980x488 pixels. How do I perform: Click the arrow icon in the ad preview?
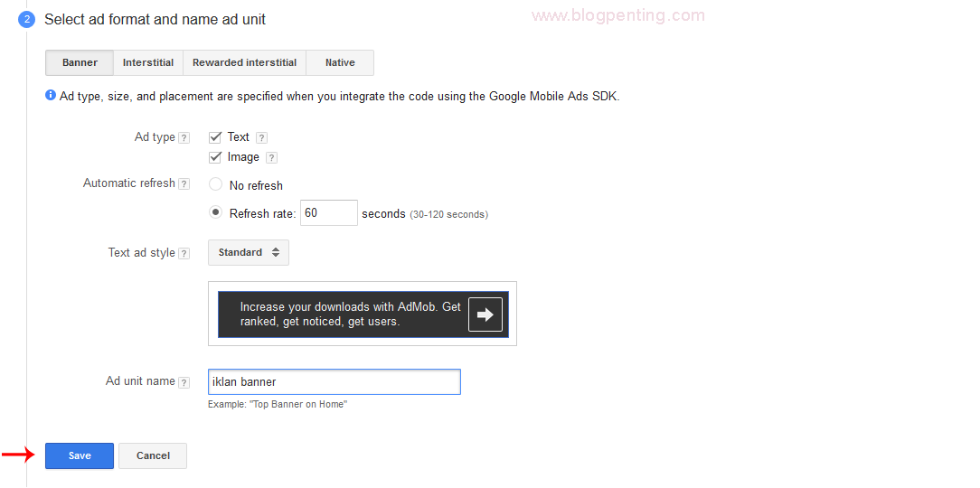[x=485, y=314]
